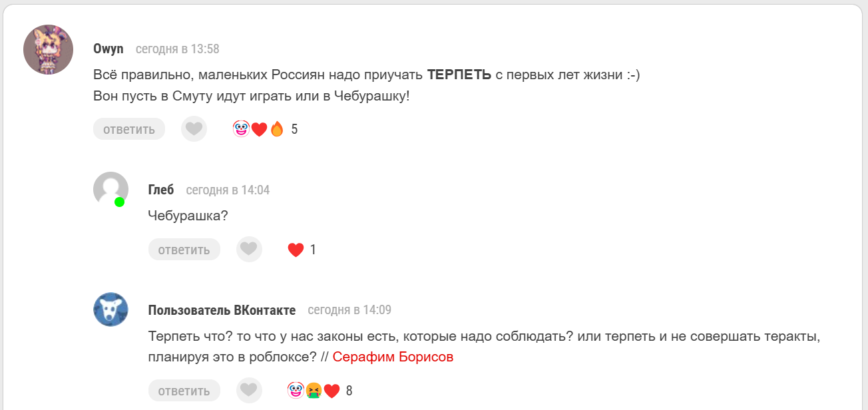The width and height of the screenshot is (868, 410).
Task: Click the fire emoji reaction on Owyn's comment
Action: [x=277, y=129]
